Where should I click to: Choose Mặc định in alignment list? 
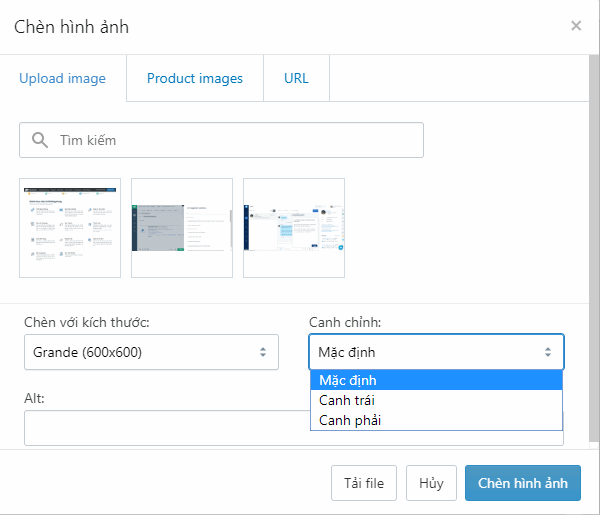pyautogui.click(x=436, y=380)
